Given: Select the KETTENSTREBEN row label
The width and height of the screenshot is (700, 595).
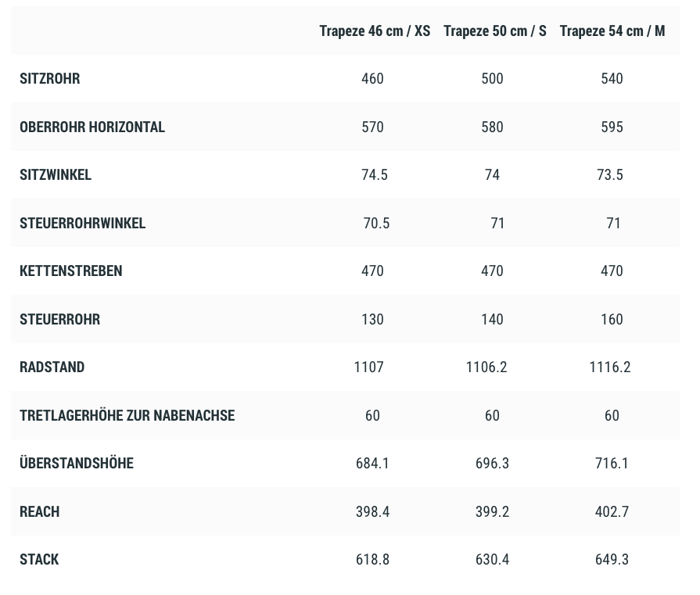Looking at the screenshot, I should (71, 271).
